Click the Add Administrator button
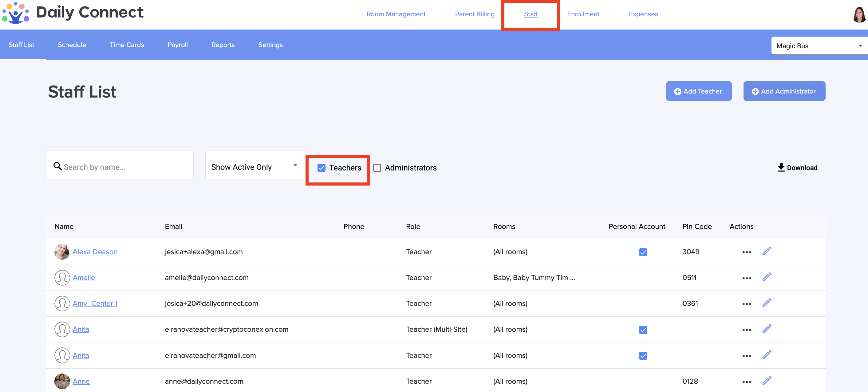This screenshot has height=392, width=868. click(x=784, y=91)
